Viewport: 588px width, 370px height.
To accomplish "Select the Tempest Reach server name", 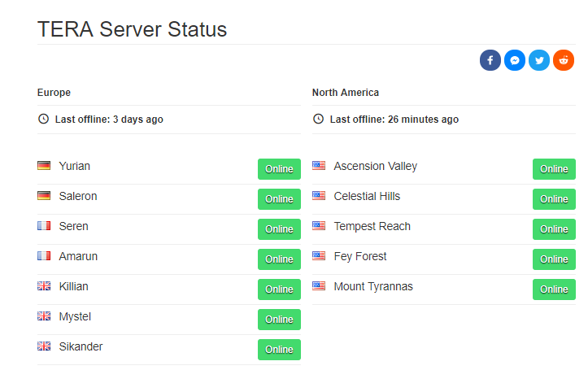I will point(372,226).
